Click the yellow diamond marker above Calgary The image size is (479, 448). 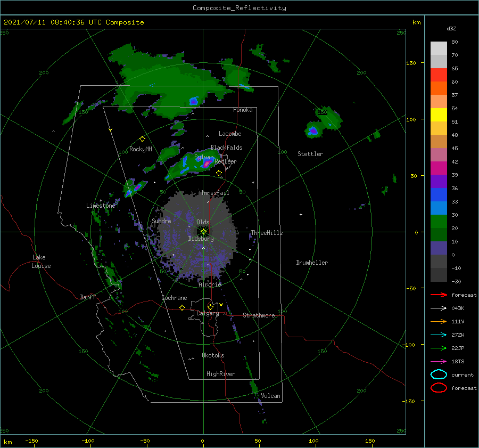coord(210,307)
